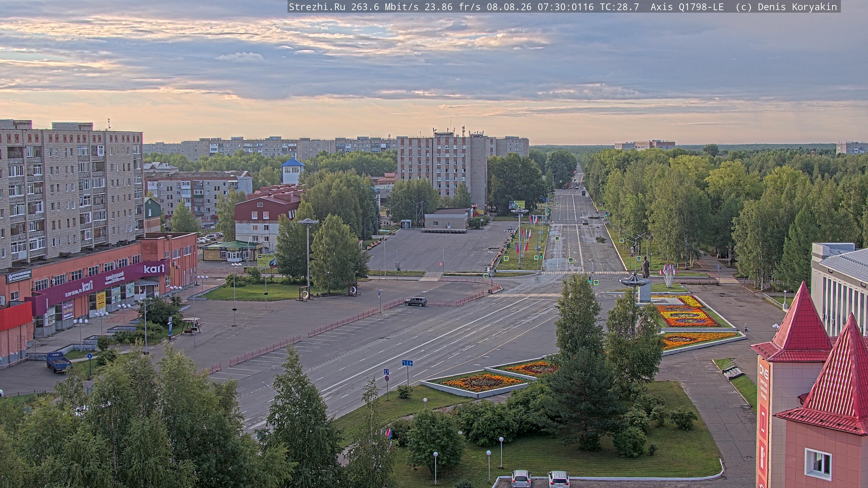Select the "(c) Denis Koryakin" copyright text

click(786, 7)
